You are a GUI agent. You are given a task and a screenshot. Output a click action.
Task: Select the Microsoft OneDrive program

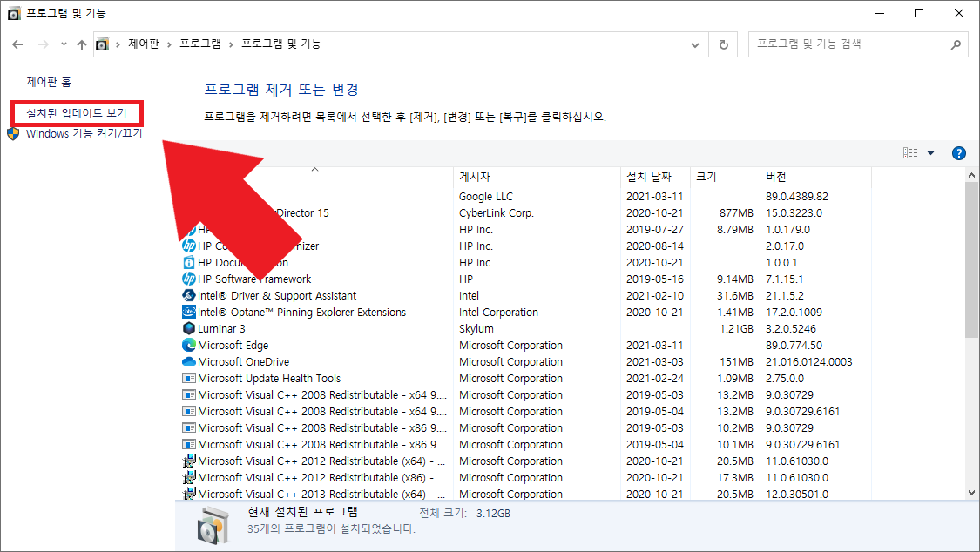point(244,362)
